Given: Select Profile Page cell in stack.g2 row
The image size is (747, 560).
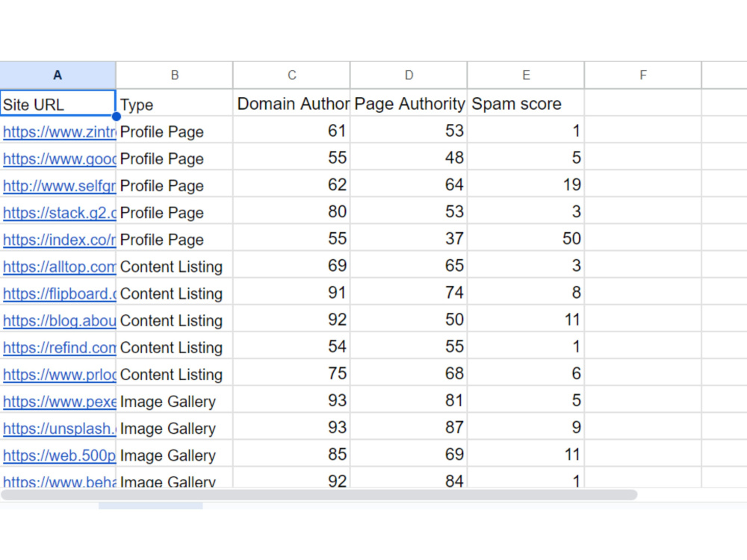Looking at the screenshot, I should coord(174,212).
